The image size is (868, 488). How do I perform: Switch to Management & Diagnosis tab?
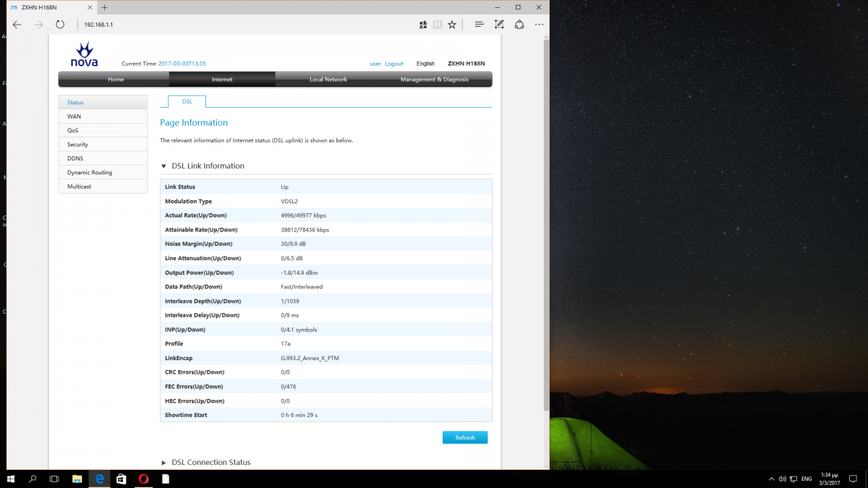tap(434, 80)
